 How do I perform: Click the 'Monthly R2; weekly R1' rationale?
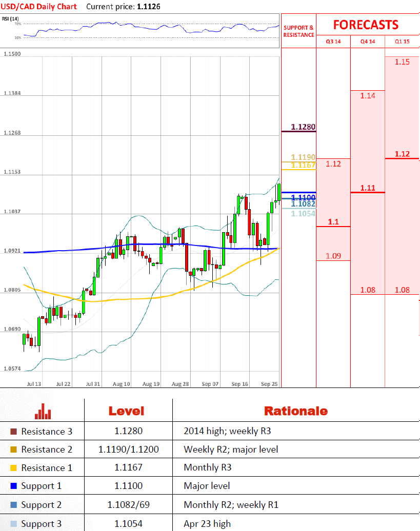pyautogui.click(x=231, y=504)
